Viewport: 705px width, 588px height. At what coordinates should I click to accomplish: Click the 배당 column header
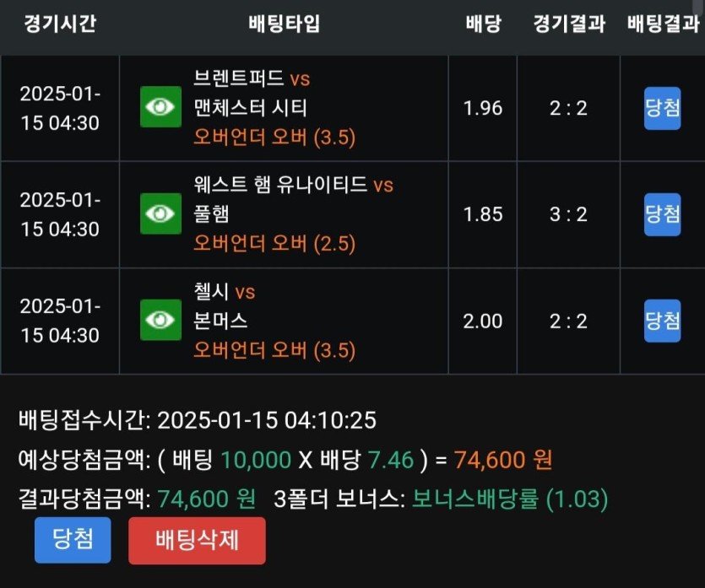click(483, 23)
